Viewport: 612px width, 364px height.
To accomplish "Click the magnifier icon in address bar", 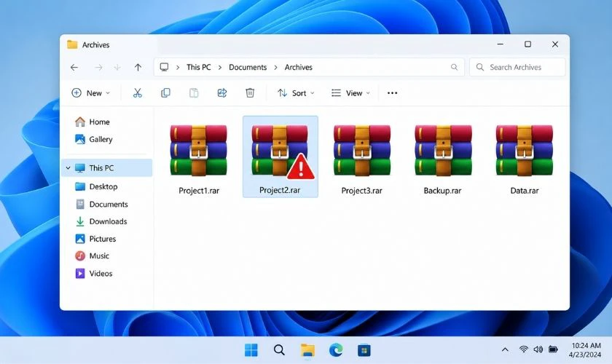I will click(x=454, y=67).
